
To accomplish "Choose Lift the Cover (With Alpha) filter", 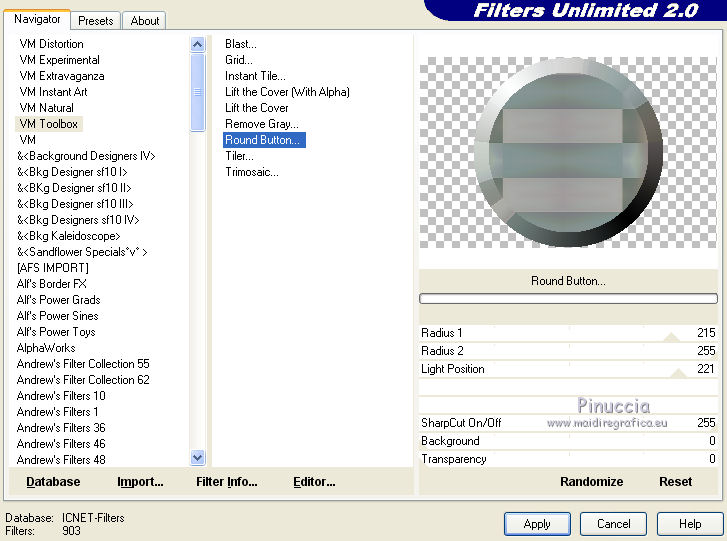I will click(287, 92).
